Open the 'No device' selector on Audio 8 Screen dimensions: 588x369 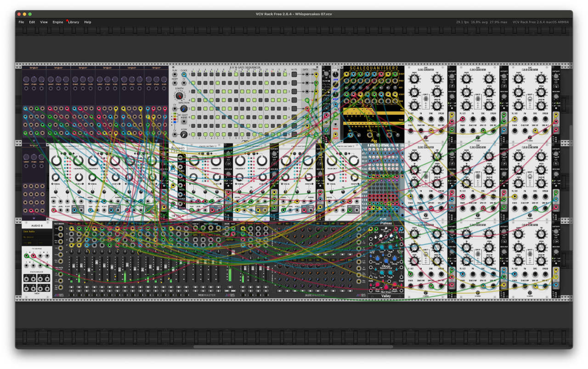coord(37,237)
